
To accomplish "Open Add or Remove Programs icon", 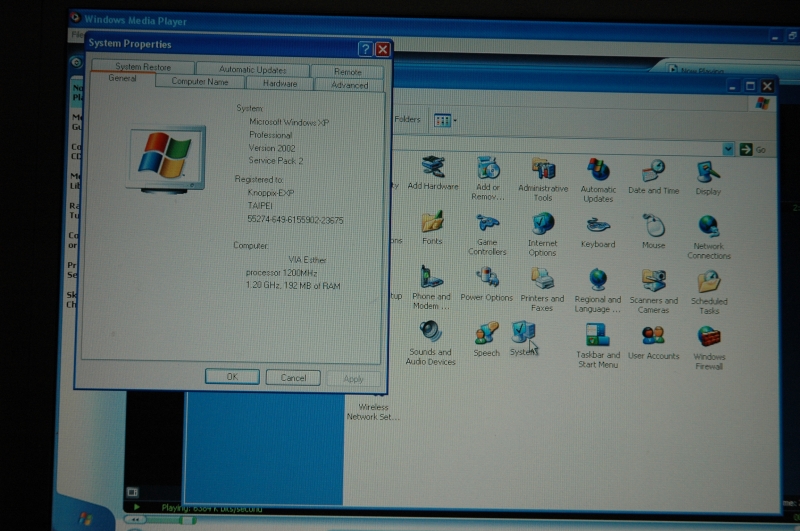I will coord(488,178).
